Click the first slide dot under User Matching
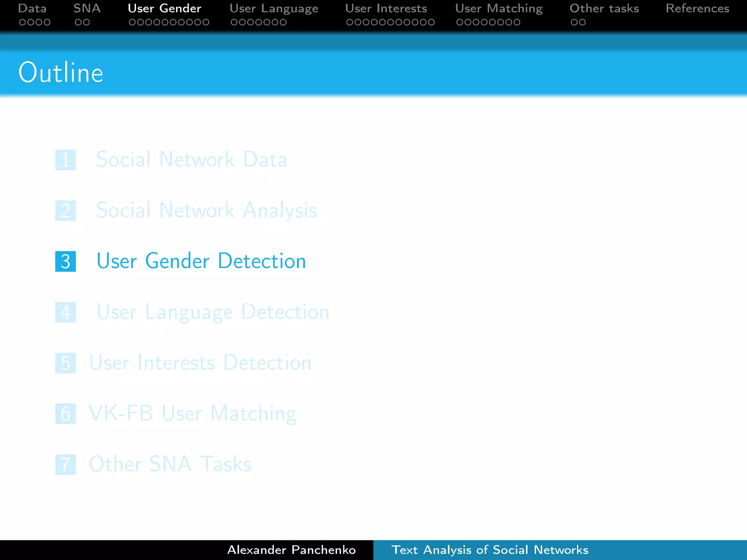747x560 pixels. [x=460, y=22]
